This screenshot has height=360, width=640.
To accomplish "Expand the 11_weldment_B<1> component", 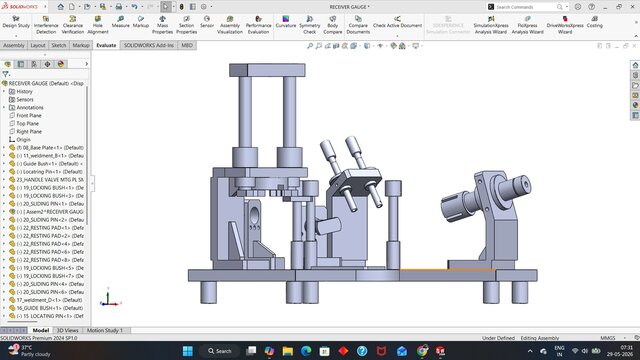I will pos(4,156).
